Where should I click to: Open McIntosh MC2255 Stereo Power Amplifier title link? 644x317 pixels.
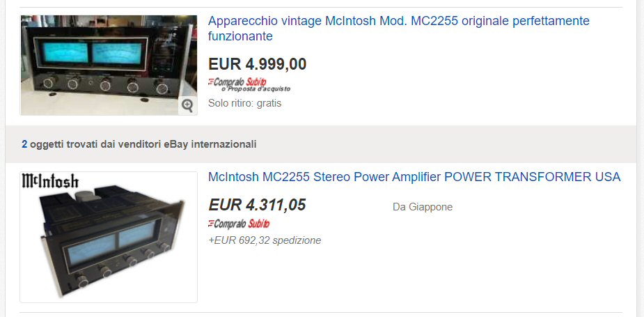tap(414, 177)
